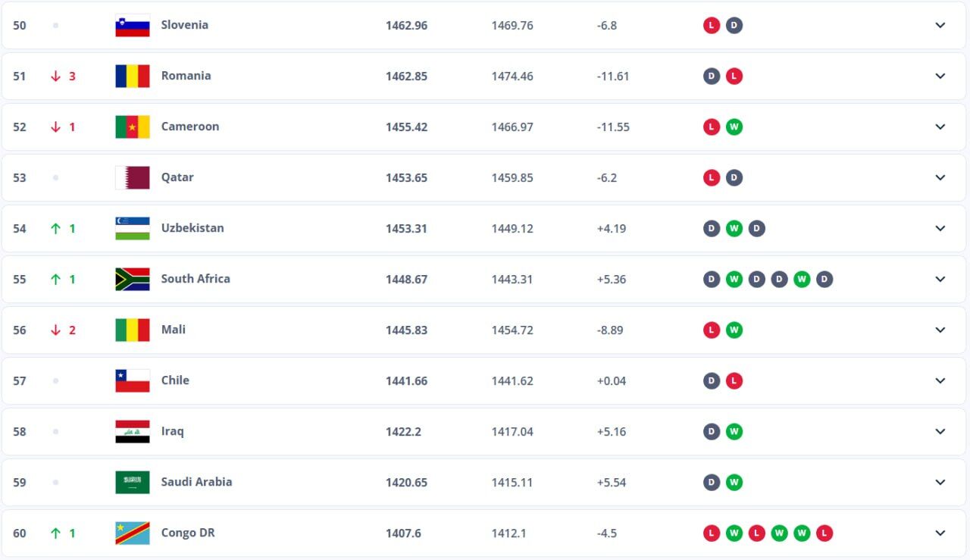Open the Iraq team name link
Viewport: 970px width, 560px height.
[x=173, y=430]
